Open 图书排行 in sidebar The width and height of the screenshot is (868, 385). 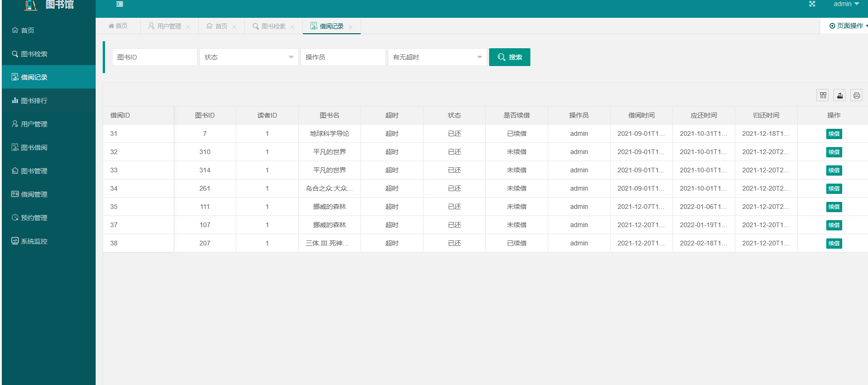click(49, 100)
